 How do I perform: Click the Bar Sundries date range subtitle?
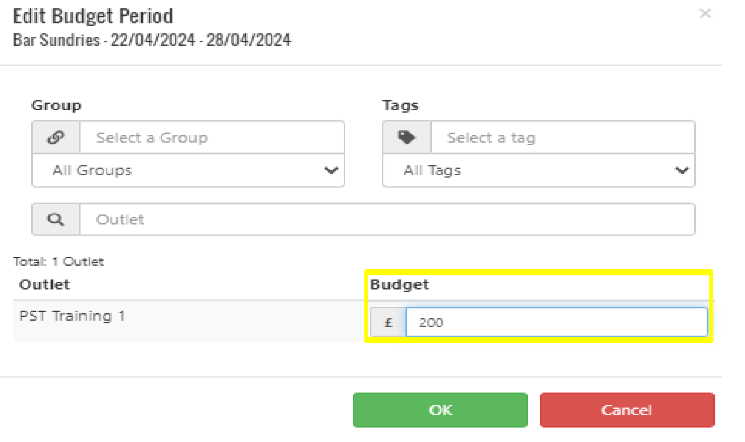pos(151,40)
